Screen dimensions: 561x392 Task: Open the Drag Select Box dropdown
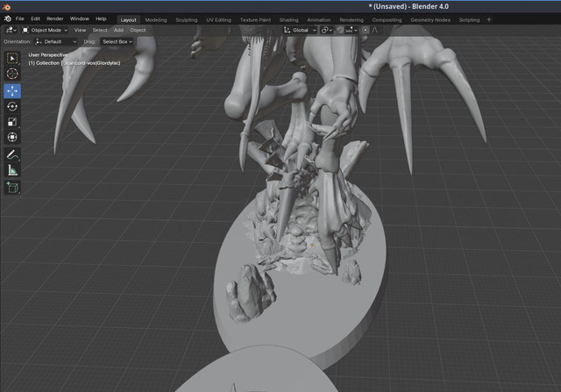[x=117, y=41]
